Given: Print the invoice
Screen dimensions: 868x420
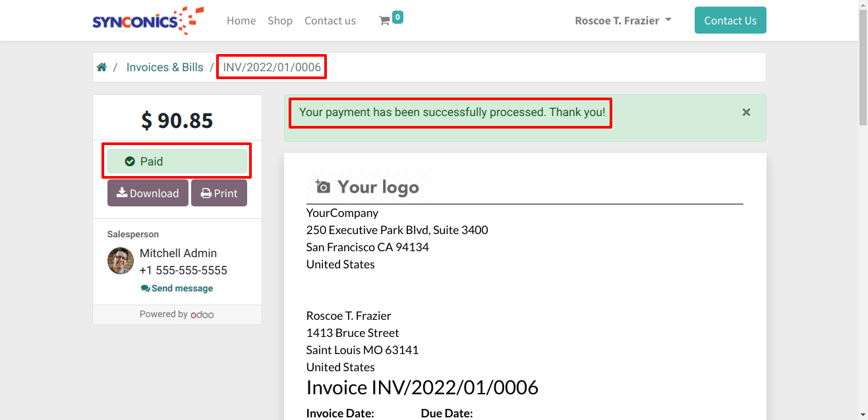Looking at the screenshot, I should click(x=219, y=193).
